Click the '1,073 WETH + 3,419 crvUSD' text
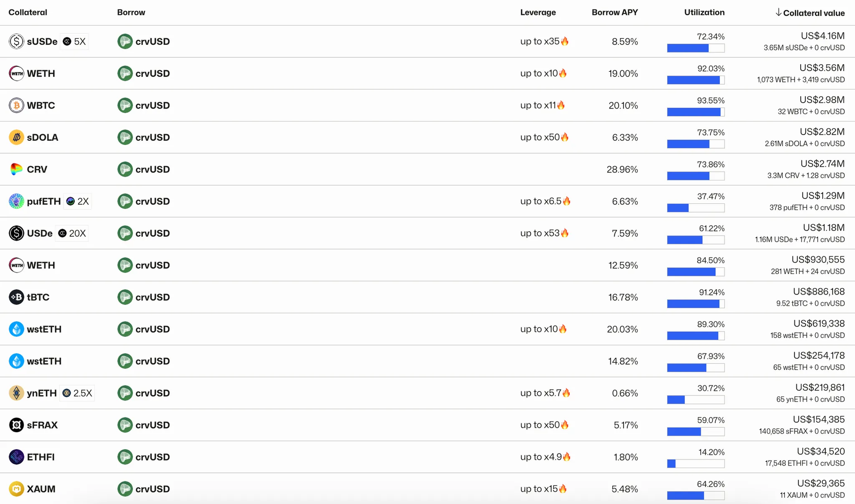 801,80
